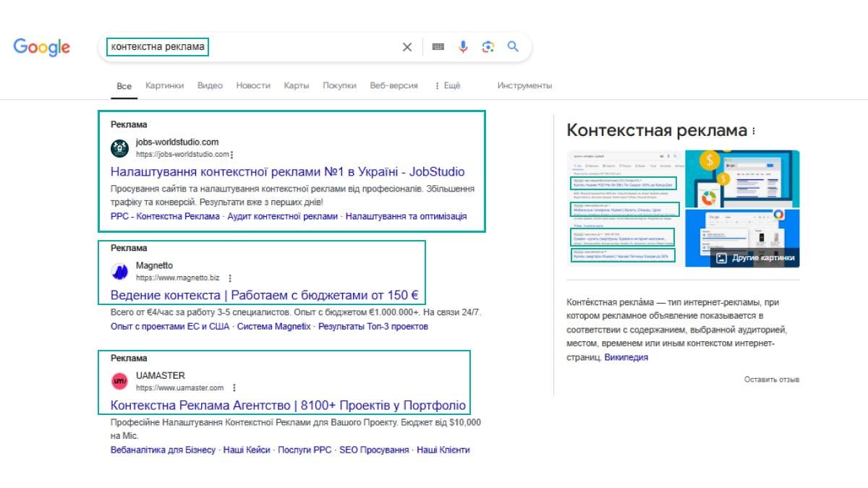
Task: Open Инструменты search tools
Action: [524, 85]
